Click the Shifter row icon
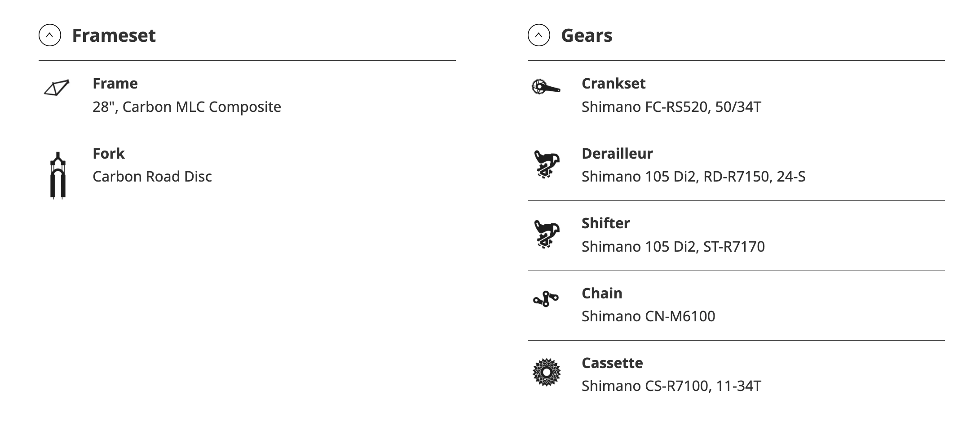Screen dimensions: 980x444 546,234
